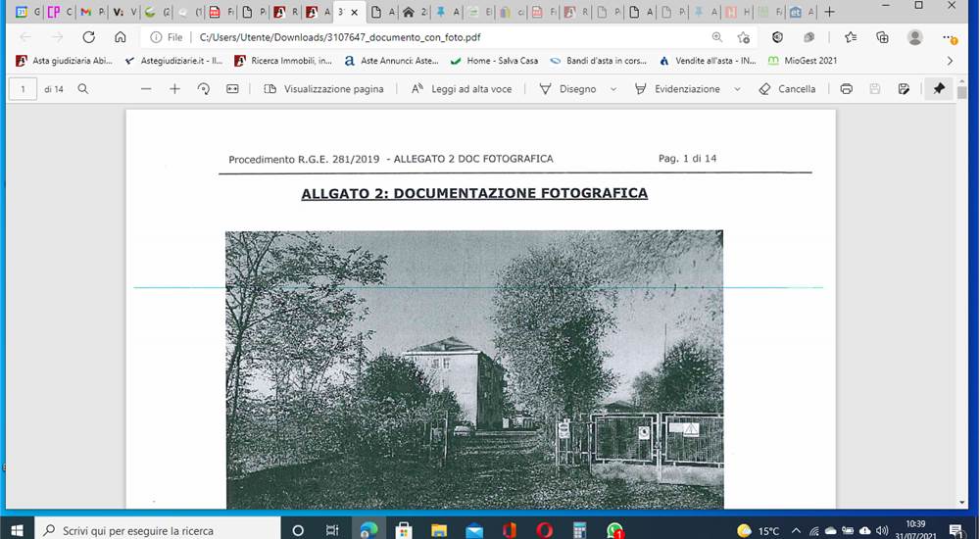Zoom in the PDF with the plus icon

coord(175,89)
